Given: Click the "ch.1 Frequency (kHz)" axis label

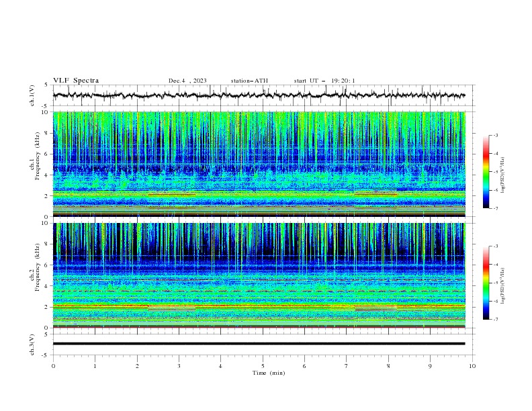Looking at the screenshot, I should [35, 156].
